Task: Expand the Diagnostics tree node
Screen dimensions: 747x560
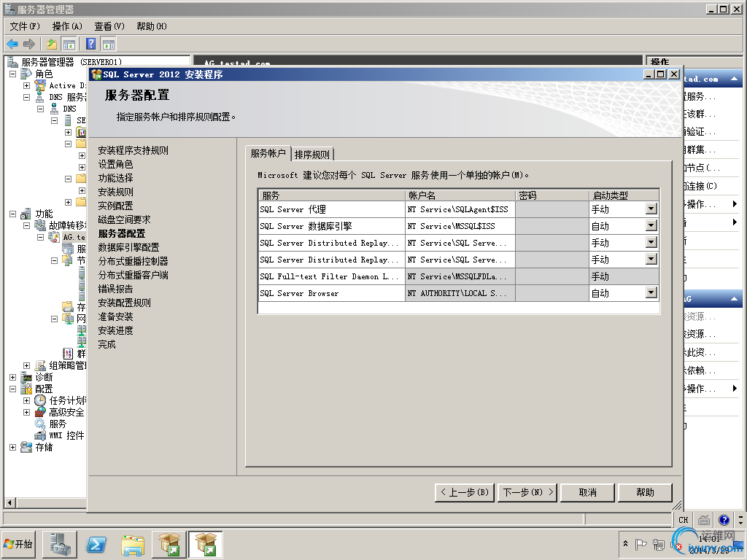Action: click(x=13, y=377)
